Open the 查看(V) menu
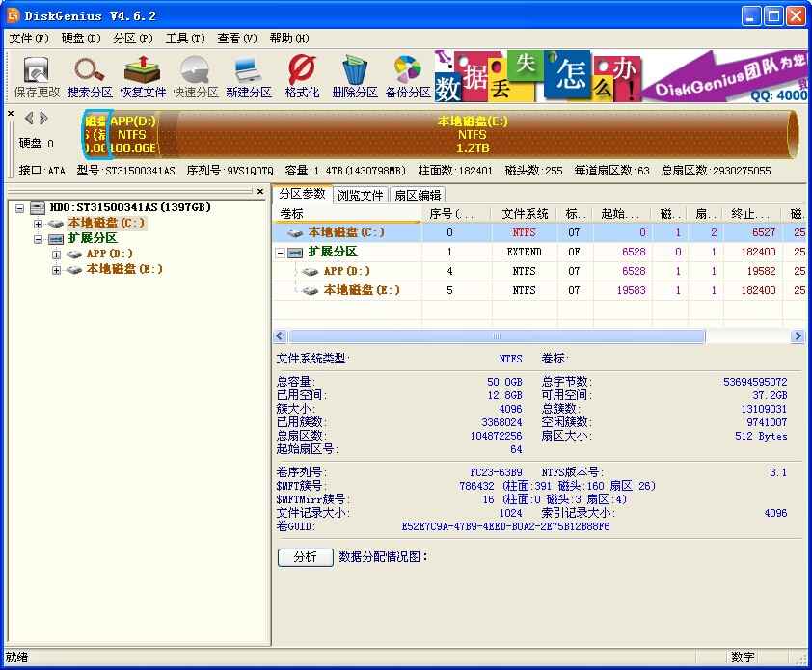The image size is (812, 670). coord(237,39)
